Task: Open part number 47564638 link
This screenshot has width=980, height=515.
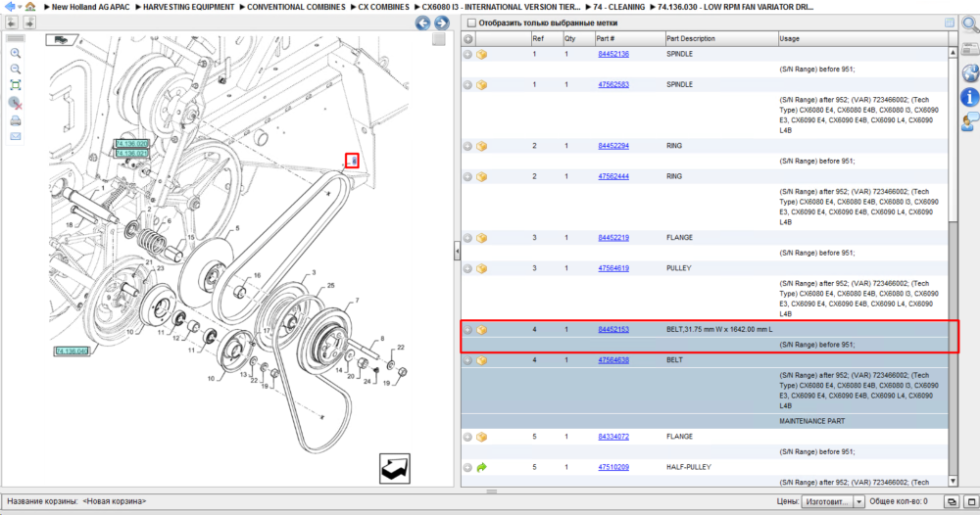Action: (613, 360)
